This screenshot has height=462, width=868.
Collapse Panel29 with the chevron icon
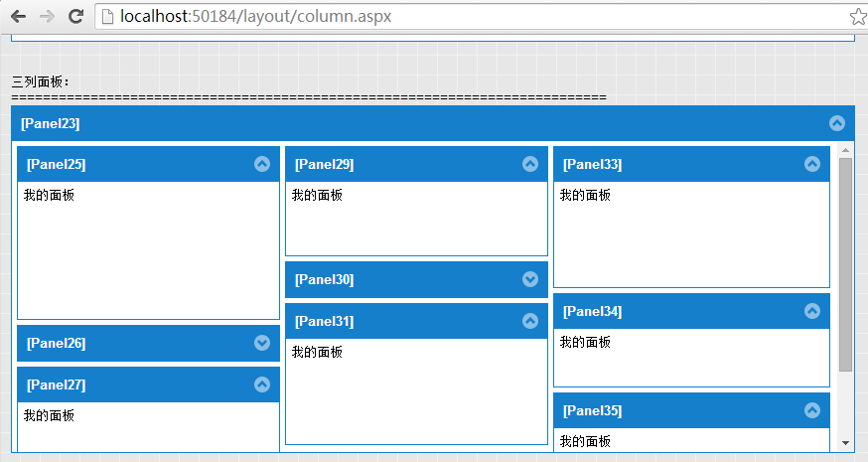pos(530,164)
